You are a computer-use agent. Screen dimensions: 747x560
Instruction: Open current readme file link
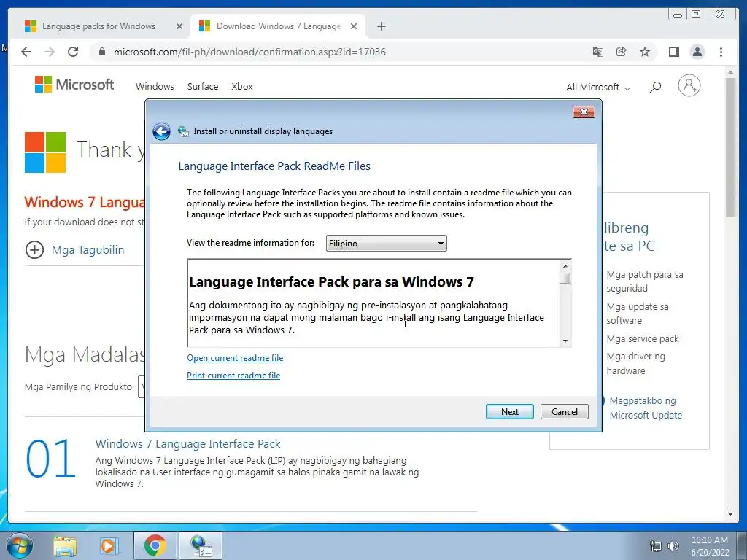pyautogui.click(x=235, y=358)
